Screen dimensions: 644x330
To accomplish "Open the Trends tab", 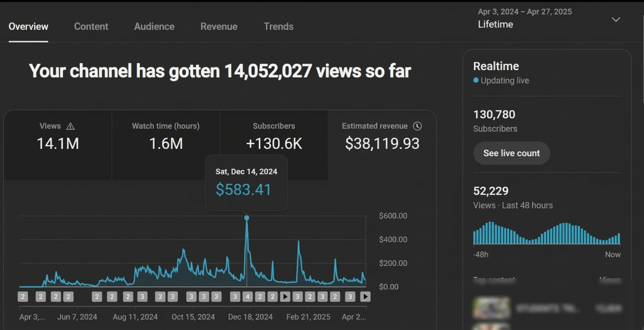I will click(x=278, y=26).
